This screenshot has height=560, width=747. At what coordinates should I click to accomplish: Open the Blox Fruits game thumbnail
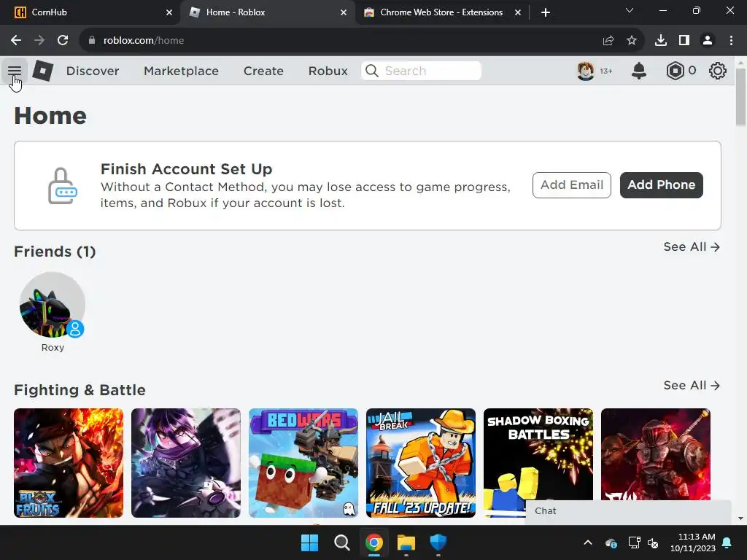click(69, 463)
